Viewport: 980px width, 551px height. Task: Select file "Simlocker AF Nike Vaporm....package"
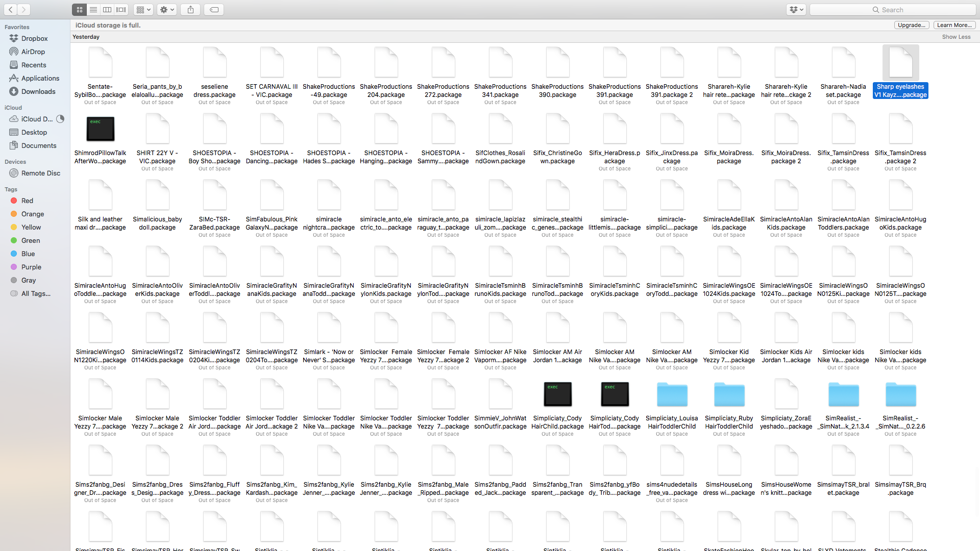[501, 328]
